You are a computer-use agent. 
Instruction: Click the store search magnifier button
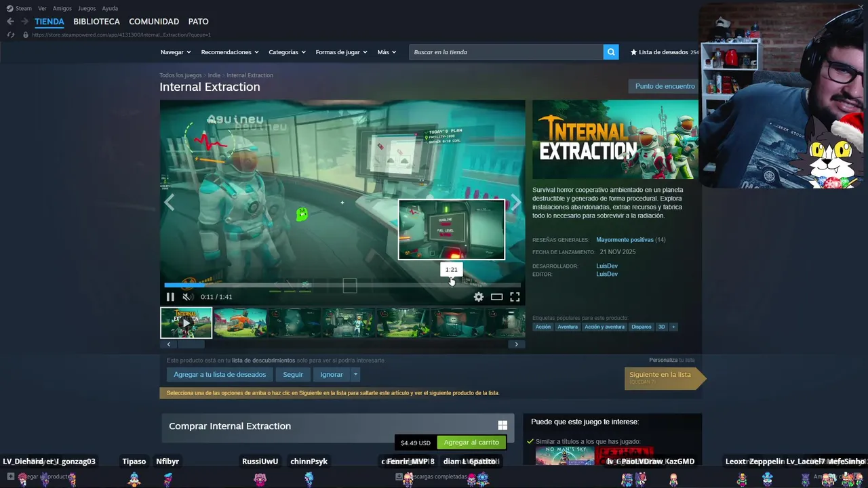tap(611, 52)
